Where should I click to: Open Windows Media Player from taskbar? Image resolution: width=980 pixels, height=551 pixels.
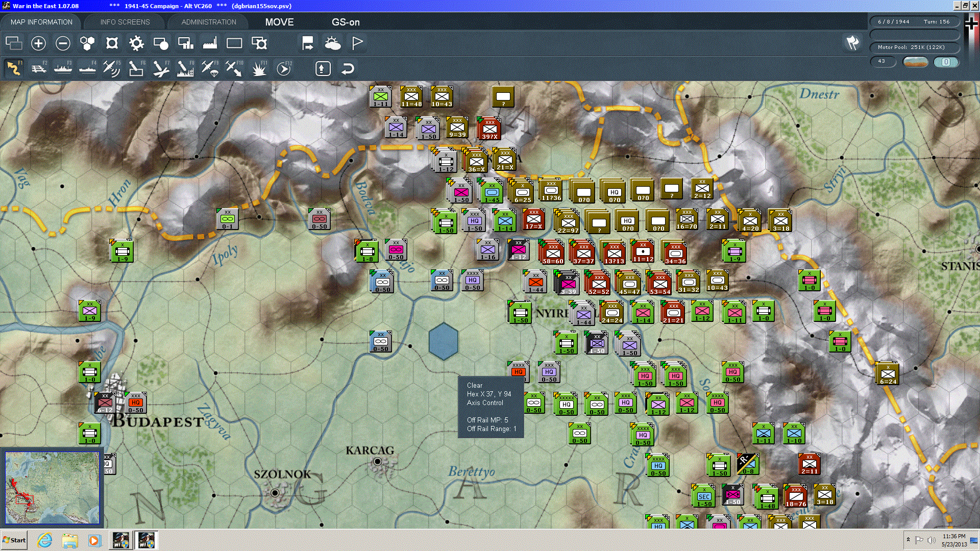pyautogui.click(x=94, y=540)
